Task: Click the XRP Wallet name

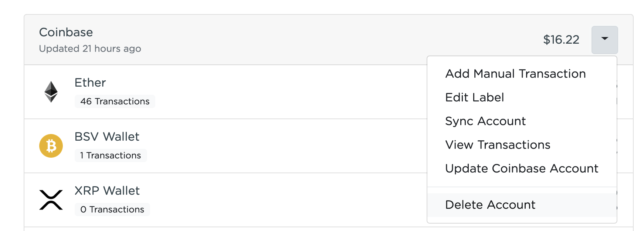Action: [107, 191]
